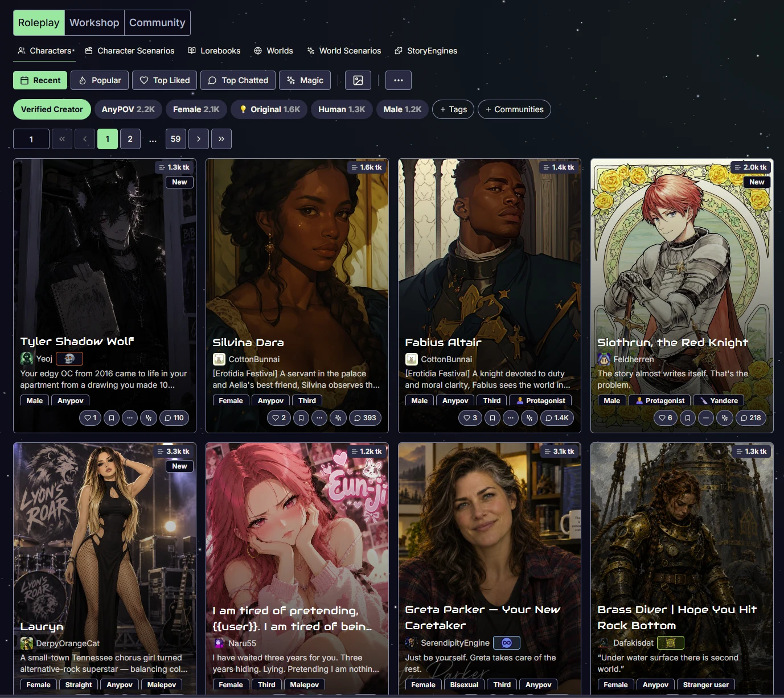
Task: Go to page 59
Action: pyautogui.click(x=176, y=139)
